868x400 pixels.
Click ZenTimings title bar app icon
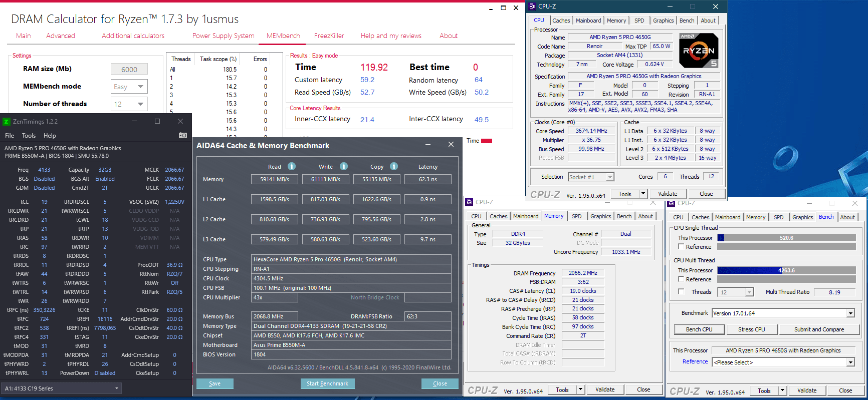coord(7,122)
